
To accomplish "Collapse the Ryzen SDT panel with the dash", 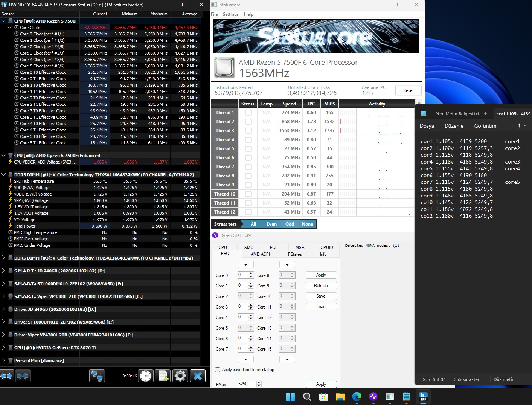I will 412,235.
